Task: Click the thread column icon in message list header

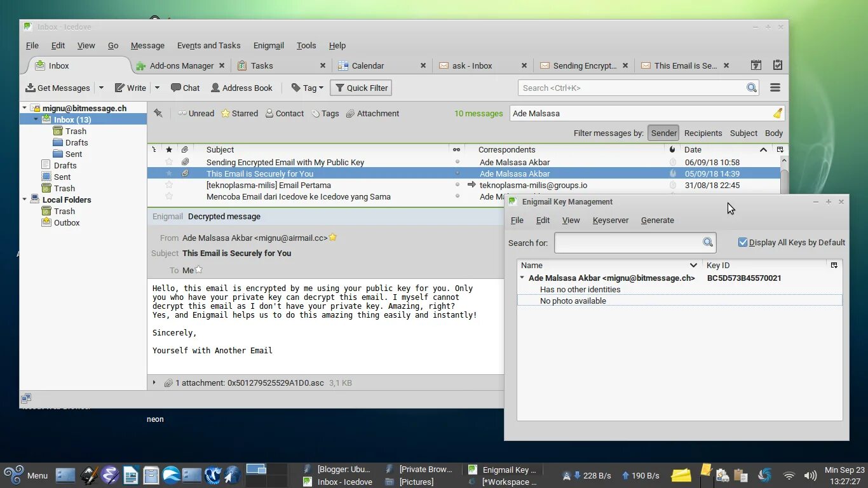Action: (x=154, y=149)
